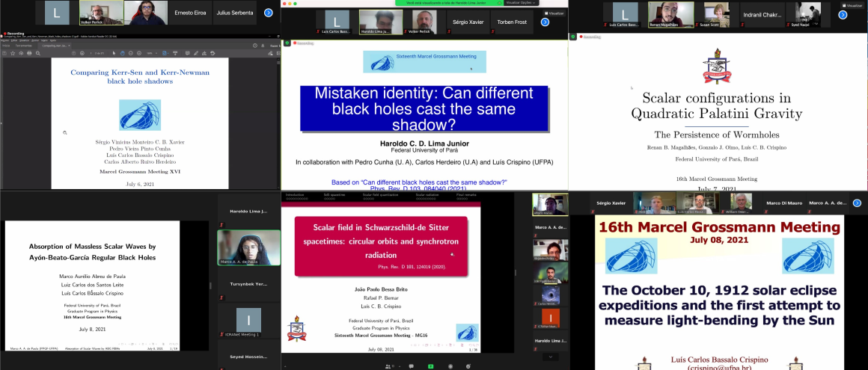Screen dimensions: 868x370
Task: Switch to the Início tab in Adobe Reader
Action: click(6, 46)
